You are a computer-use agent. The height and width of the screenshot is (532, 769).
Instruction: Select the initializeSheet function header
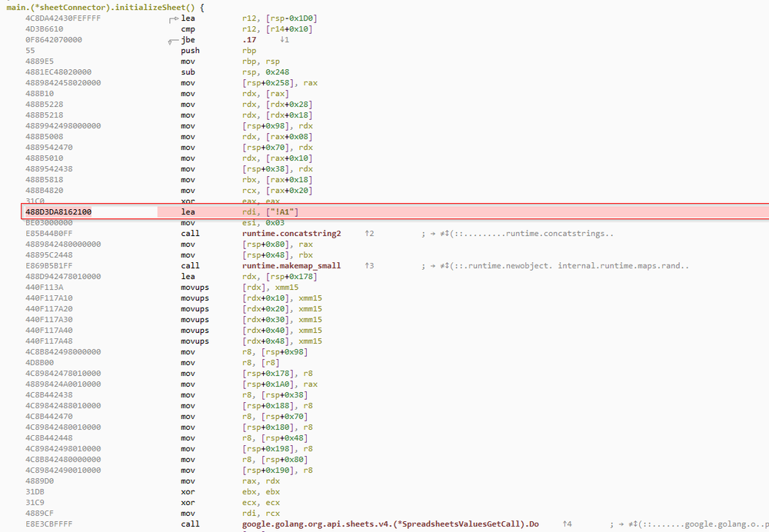click(x=105, y=8)
